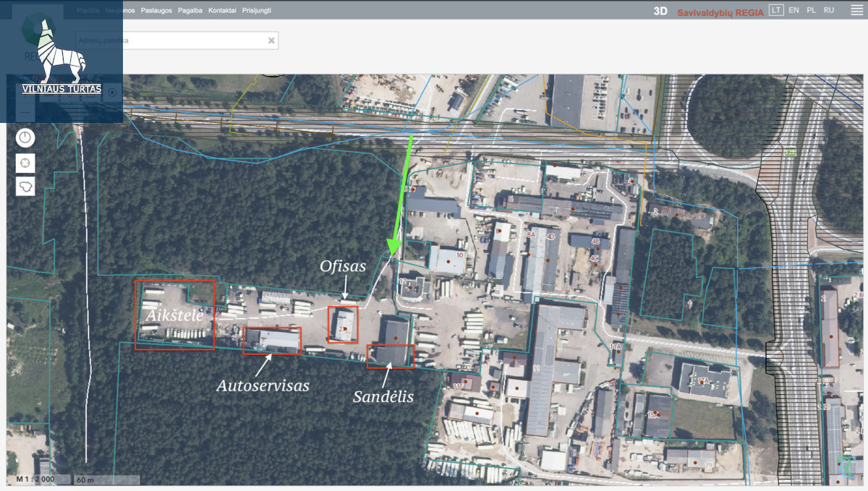This screenshot has width=868, height=491.
Task: Select LT language option
Action: click(776, 10)
